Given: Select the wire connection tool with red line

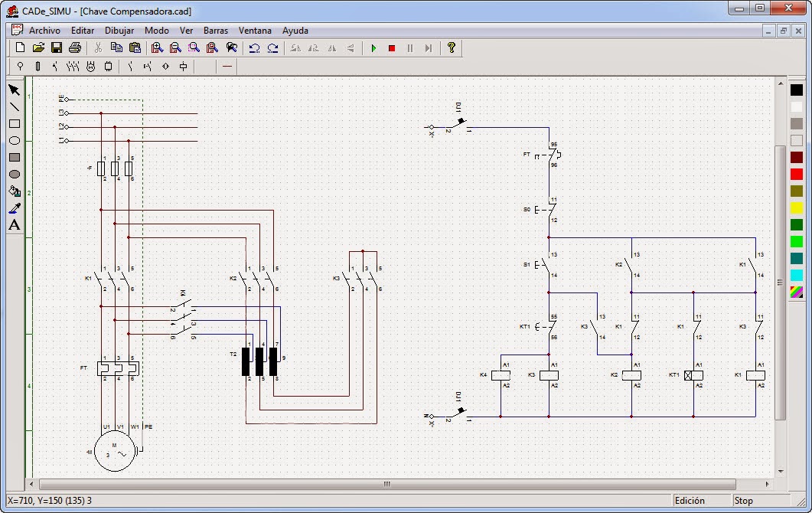Looking at the screenshot, I should pos(227,66).
